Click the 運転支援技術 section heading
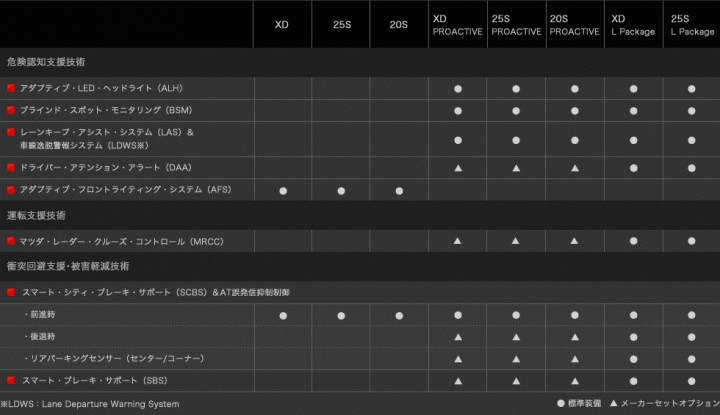Image resolution: width=720 pixels, height=415 pixels. click(x=36, y=215)
